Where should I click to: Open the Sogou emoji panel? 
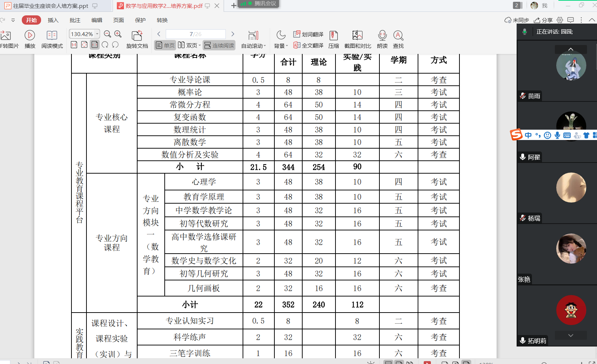(547, 135)
